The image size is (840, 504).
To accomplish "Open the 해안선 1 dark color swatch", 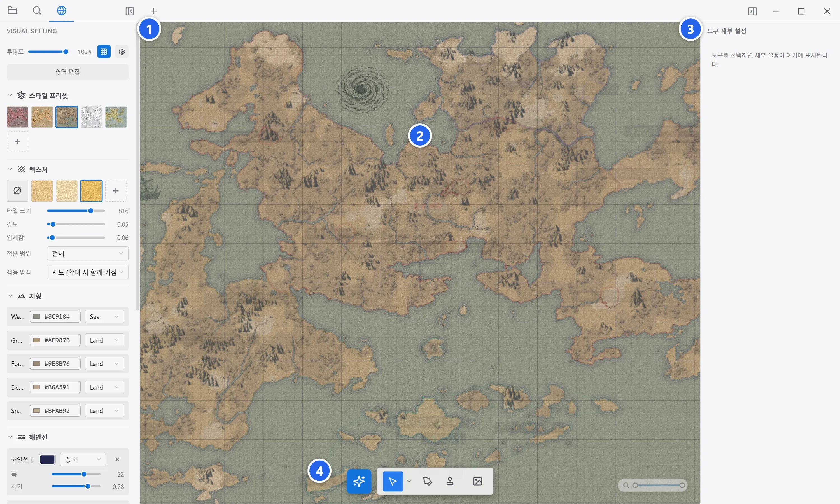I will coord(47,459).
